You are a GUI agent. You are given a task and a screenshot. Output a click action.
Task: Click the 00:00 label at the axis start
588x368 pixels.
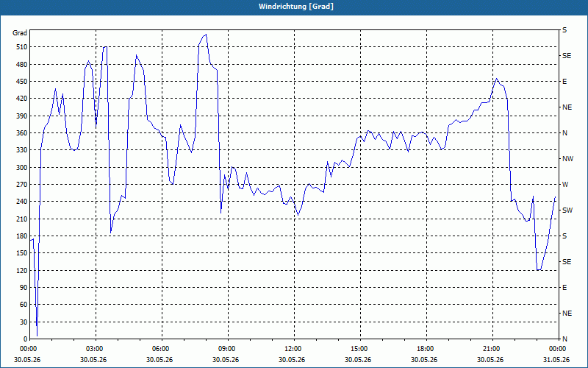(x=29, y=349)
